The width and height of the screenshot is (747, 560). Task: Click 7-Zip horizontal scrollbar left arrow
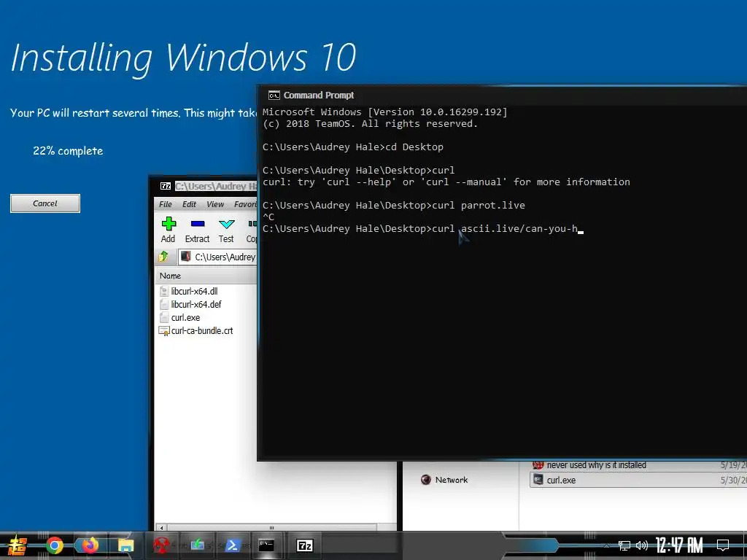(161, 528)
